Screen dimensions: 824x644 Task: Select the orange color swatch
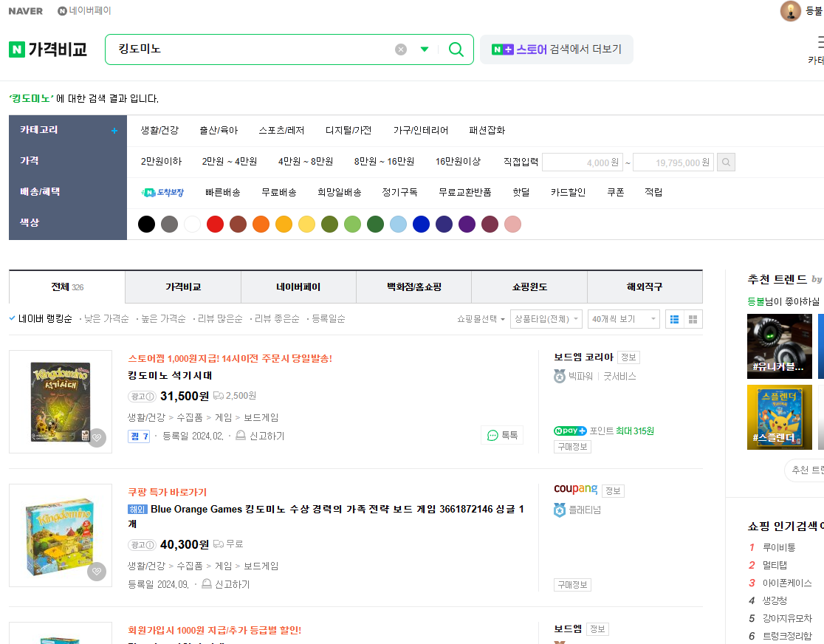(261, 224)
